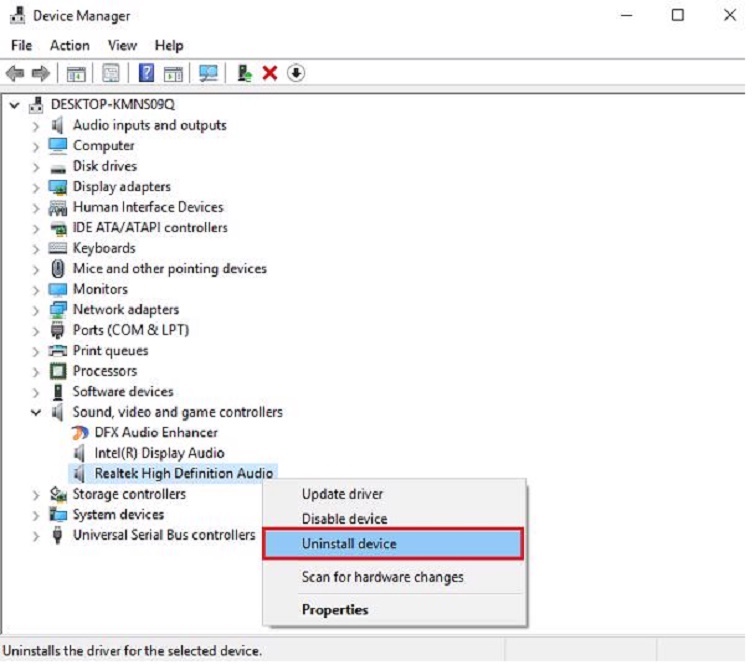
Task: Select the System devices label
Action: [x=118, y=515]
